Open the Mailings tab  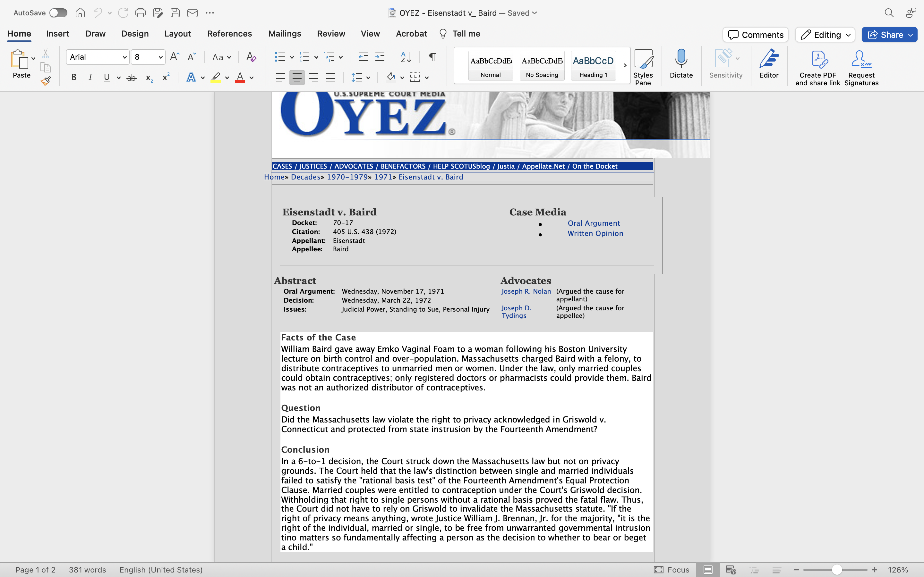coord(285,34)
